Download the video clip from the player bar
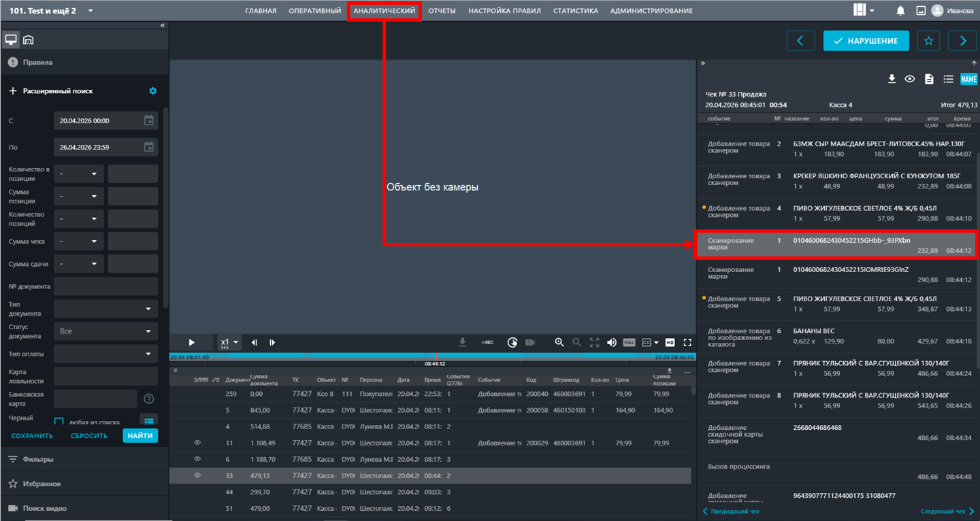 point(463,342)
